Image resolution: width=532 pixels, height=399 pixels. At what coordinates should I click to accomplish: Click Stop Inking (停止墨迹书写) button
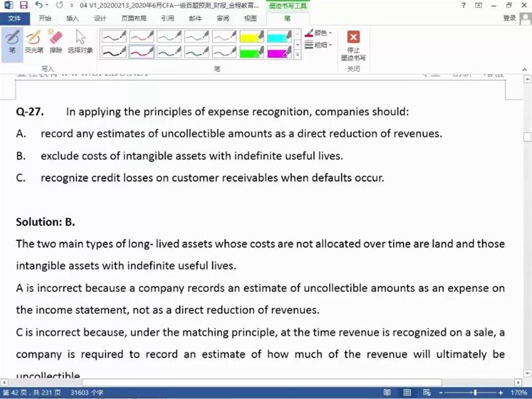(x=354, y=45)
